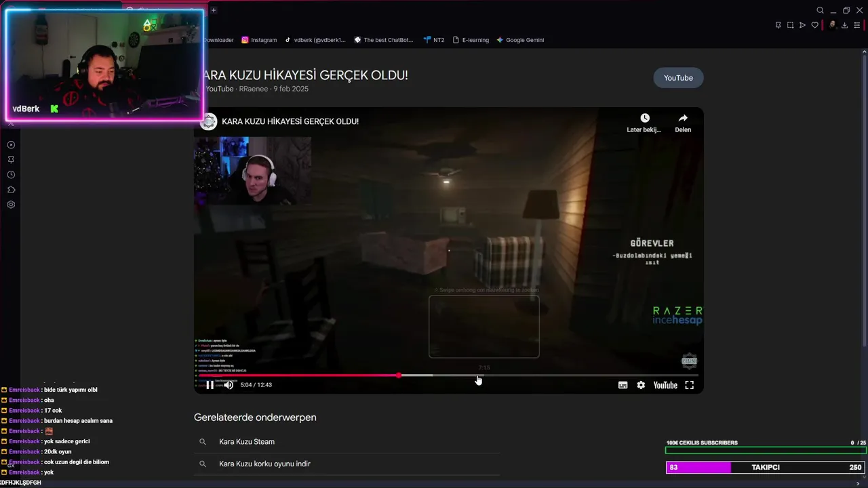Open the Player icon in browser sidebar
Viewport: 868px width, 488px height.
[x=11, y=145]
